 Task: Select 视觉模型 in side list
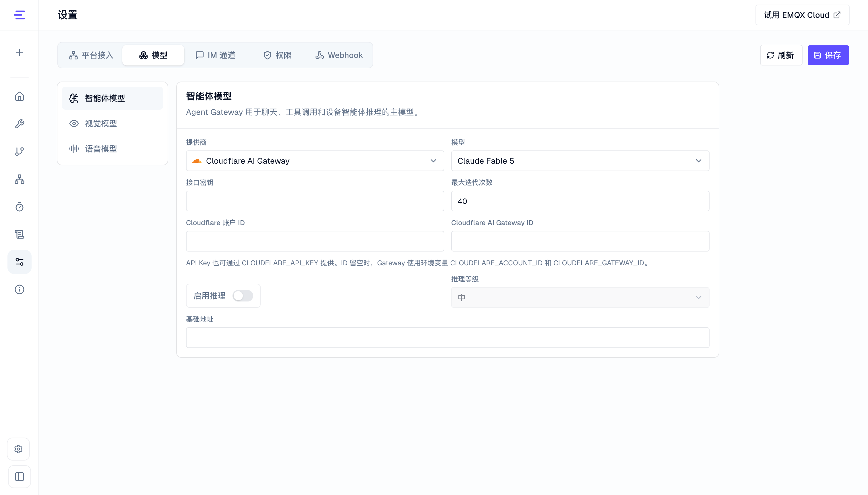point(113,123)
